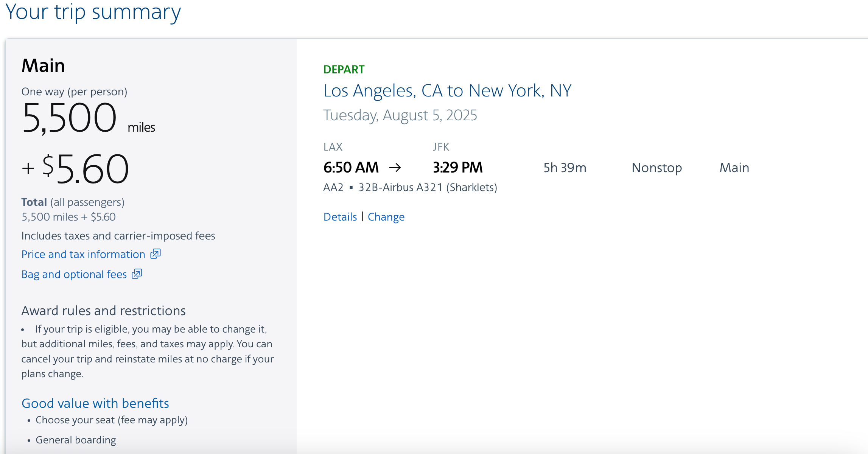This screenshot has height=454, width=868.
Task: Click the + $5.60 fee amount
Action: pyautogui.click(x=76, y=169)
